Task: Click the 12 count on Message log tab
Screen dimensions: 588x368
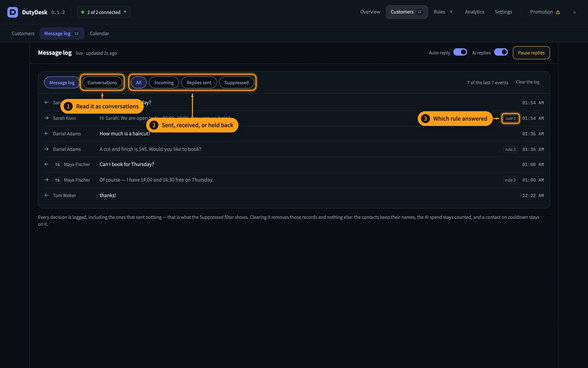Action: tap(76, 34)
